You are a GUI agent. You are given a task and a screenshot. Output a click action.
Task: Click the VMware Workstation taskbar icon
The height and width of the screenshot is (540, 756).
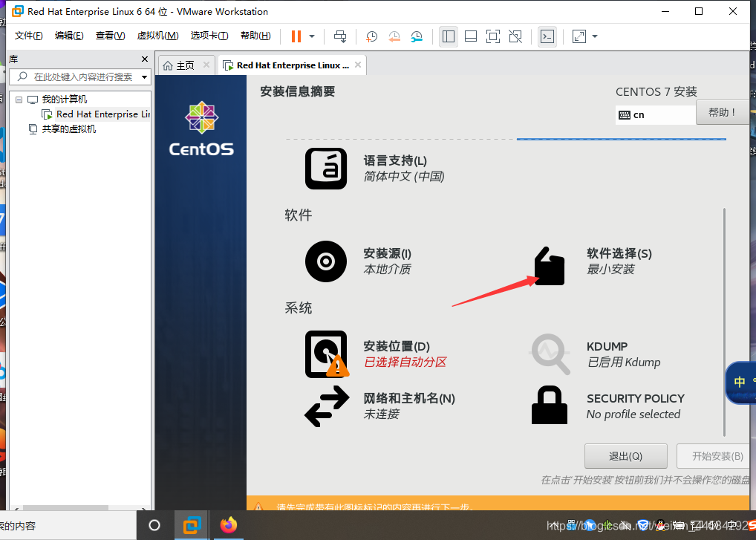tap(192, 525)
